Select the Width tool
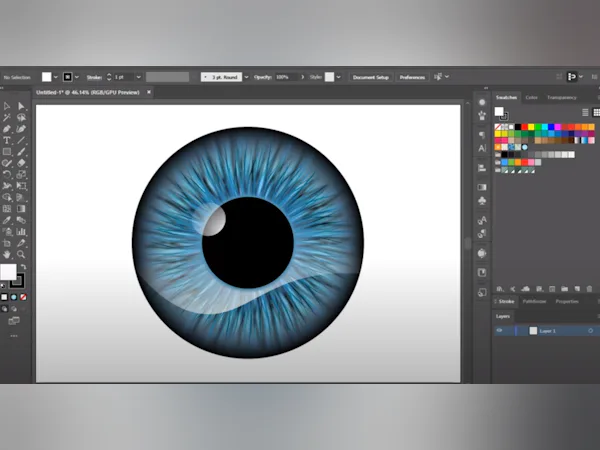Screen dimensions: 600x450 [x=7, y=186]
